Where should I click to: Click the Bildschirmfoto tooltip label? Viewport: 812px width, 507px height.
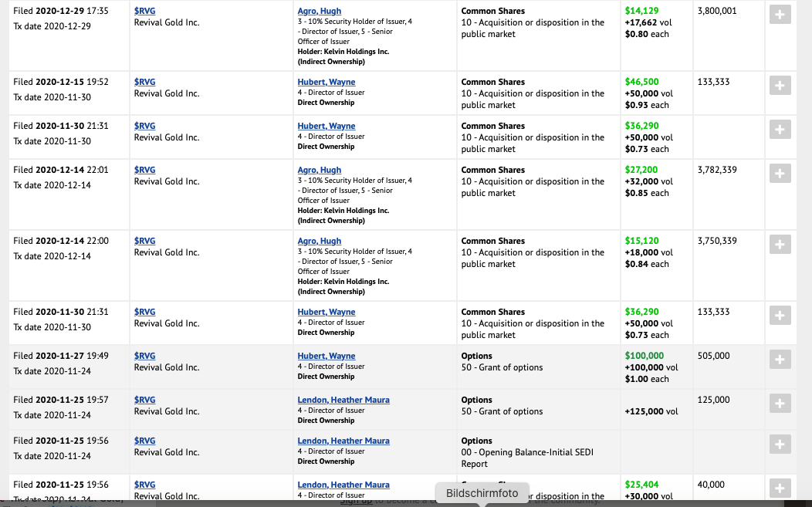click(x=482, y=493)
